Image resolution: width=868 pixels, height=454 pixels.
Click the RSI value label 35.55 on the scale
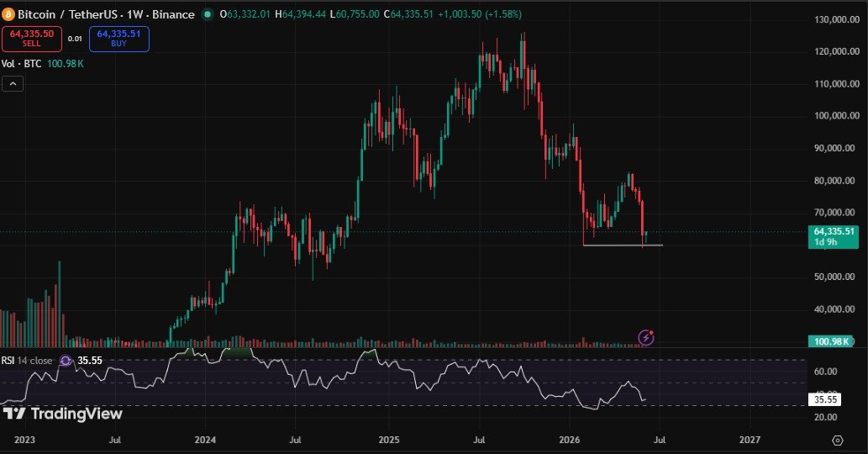pos(825,399)
